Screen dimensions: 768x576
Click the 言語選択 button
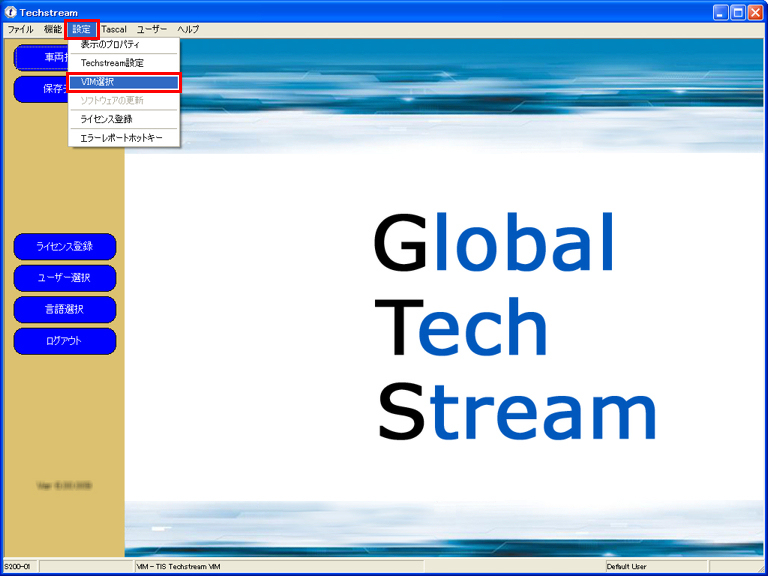(x=65, y=310)
